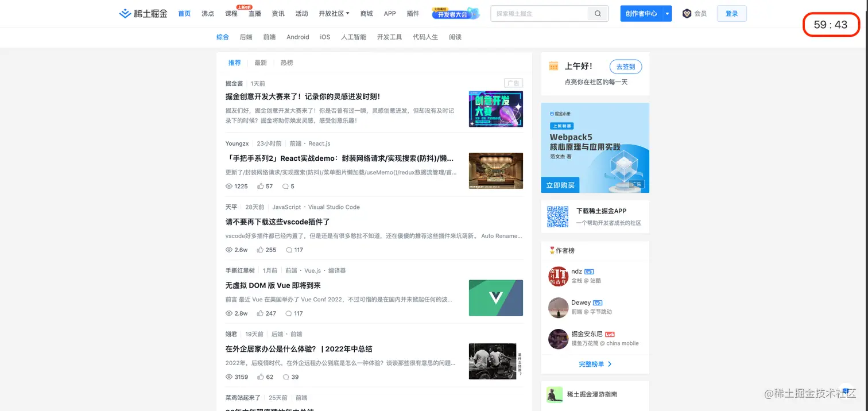The height and width of the screenshot is (411, 868).
Task: Open 插件 in the top navigation
Action: tap(413, 13)
